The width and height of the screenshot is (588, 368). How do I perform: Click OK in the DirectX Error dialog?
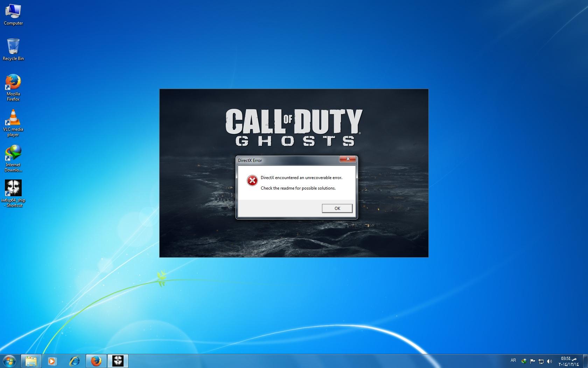[337, 208]
